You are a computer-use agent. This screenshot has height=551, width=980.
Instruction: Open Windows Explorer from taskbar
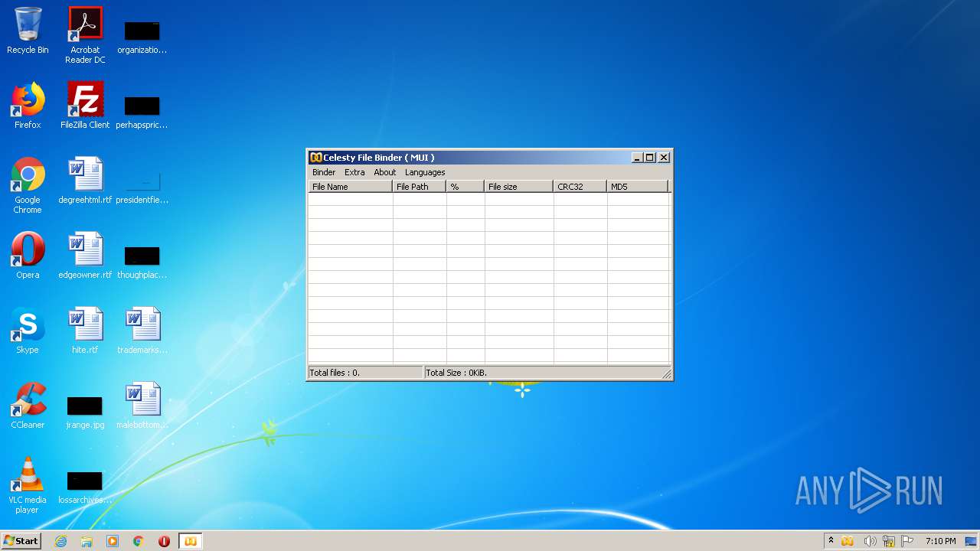coord(87,541)
